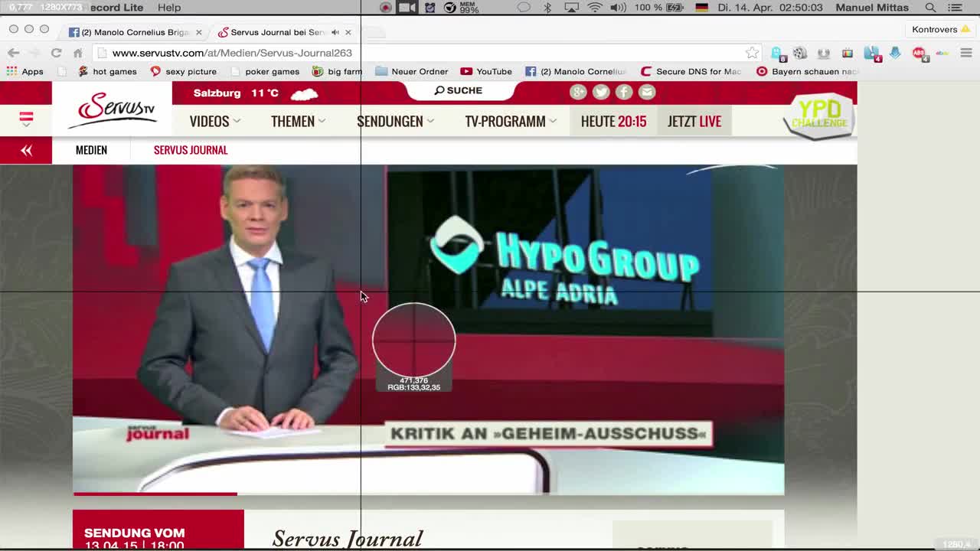
Task: Open the big farm bookmark
Action: pyautogui.click(x=338, y=71)
